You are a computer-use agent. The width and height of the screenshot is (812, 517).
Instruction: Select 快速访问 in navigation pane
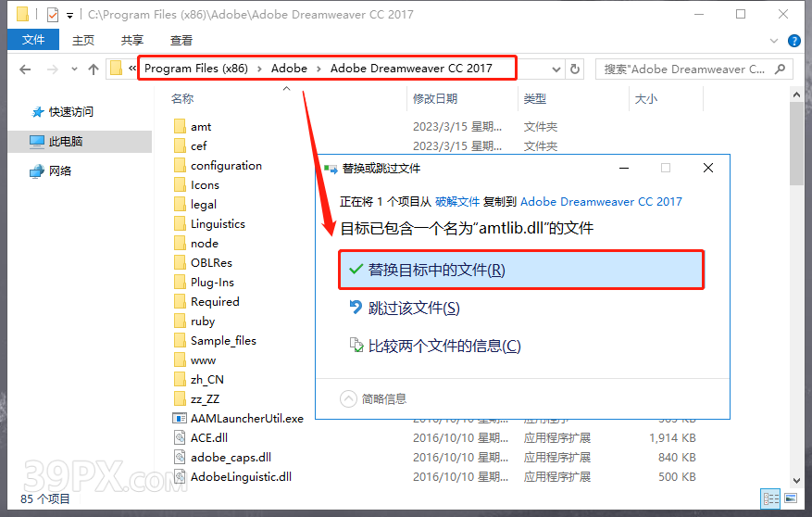(71, 112)
